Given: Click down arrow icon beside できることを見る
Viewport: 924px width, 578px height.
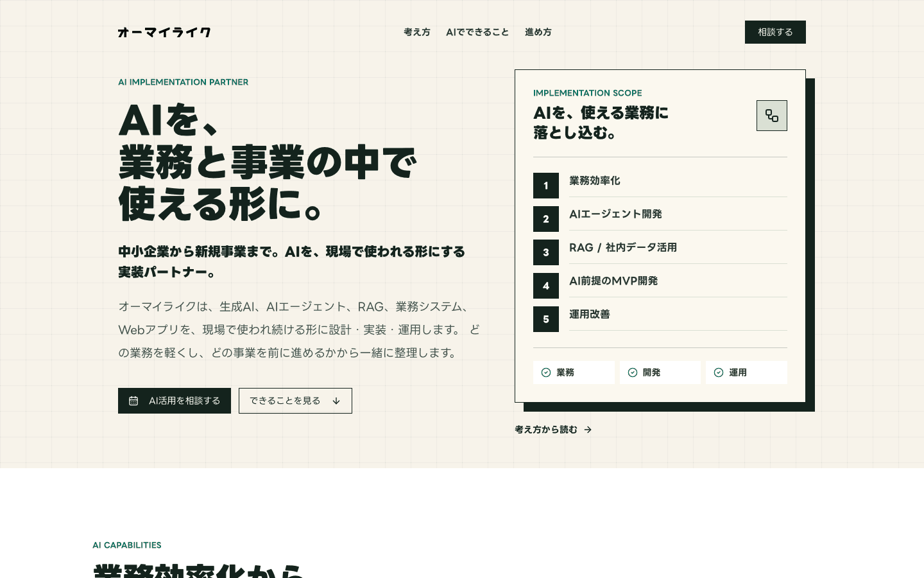Looking at the screenshot, I should [336, 401].
